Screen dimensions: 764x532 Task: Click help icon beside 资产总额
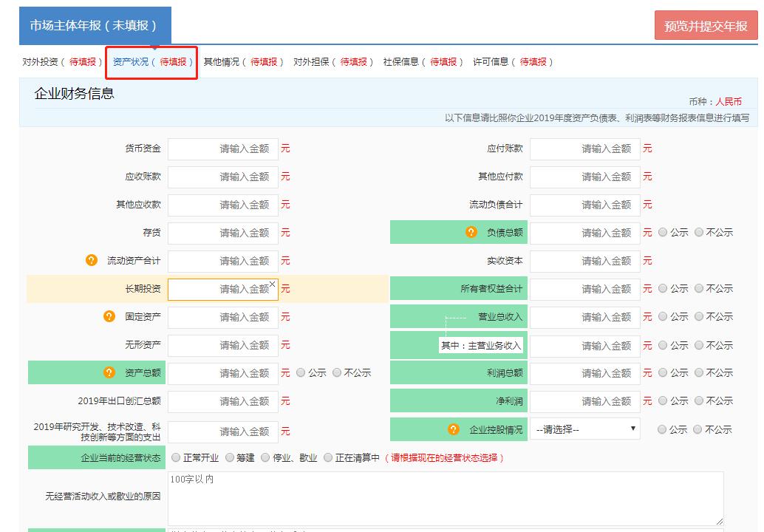[x=109, y=372]
